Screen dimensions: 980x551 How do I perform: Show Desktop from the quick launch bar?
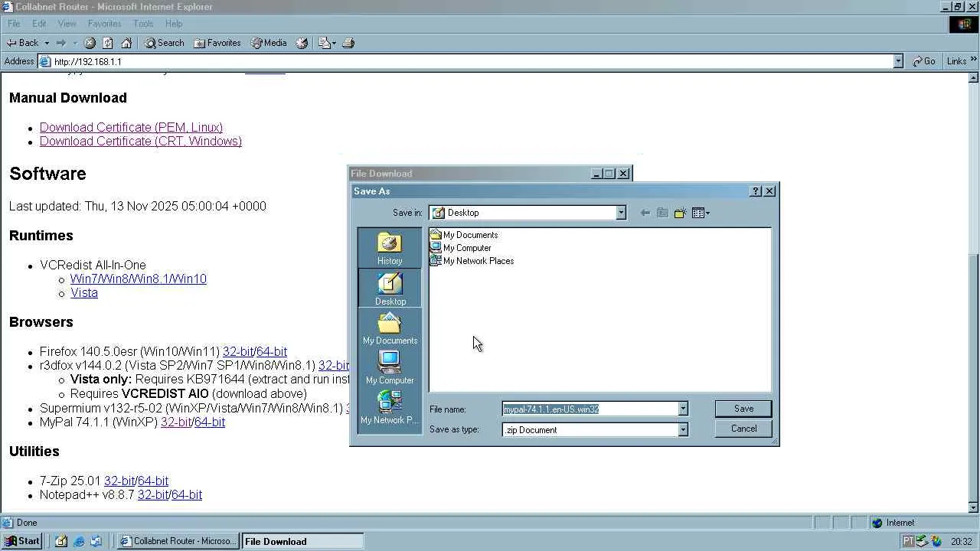61,541
